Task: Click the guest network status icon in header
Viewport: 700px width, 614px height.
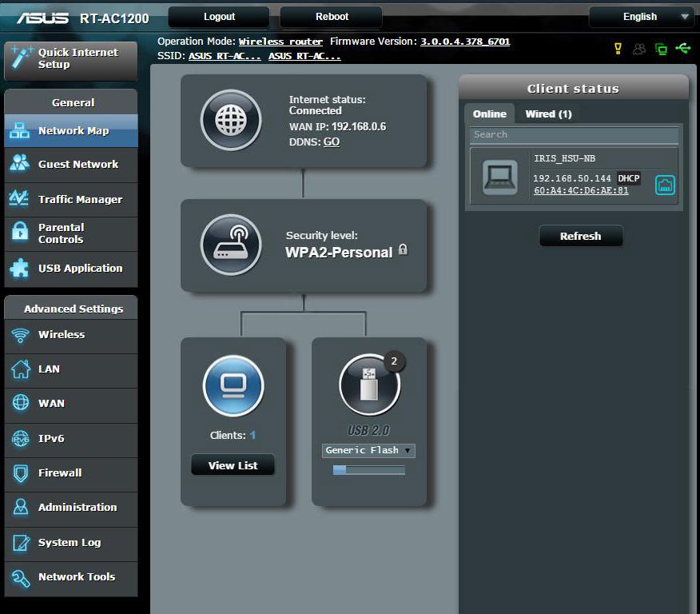Action: click(x=639, y=49)
